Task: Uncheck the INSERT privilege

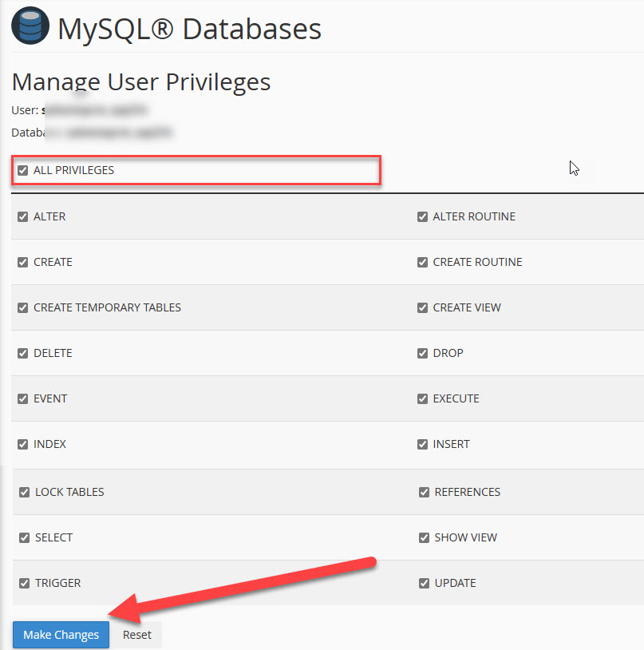Action: (x=422, y=444)
